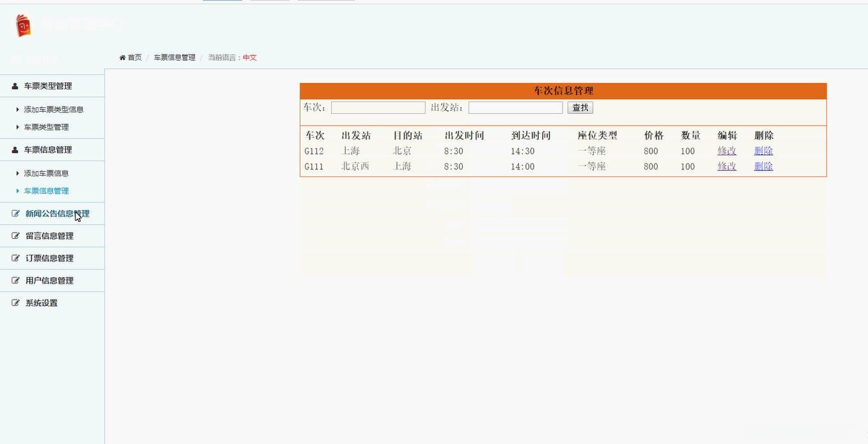Click 删除 link for train G111

pyautogui.click(x=763, y=166)
